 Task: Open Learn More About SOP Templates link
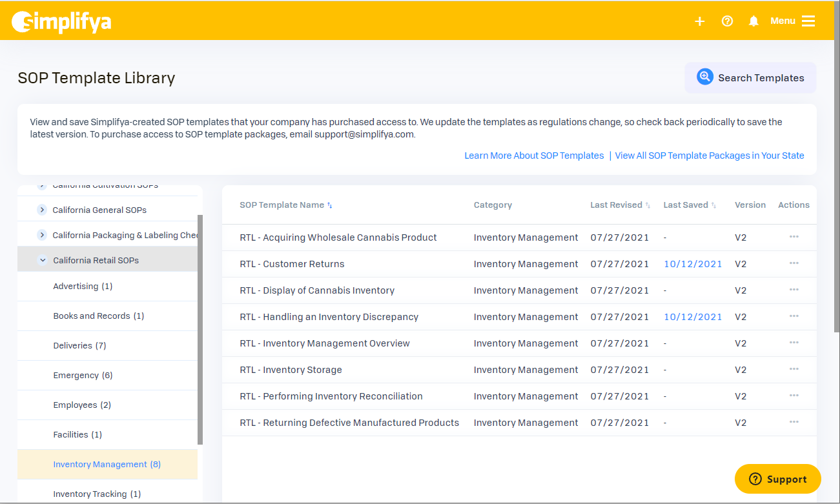tap(534, 156)
